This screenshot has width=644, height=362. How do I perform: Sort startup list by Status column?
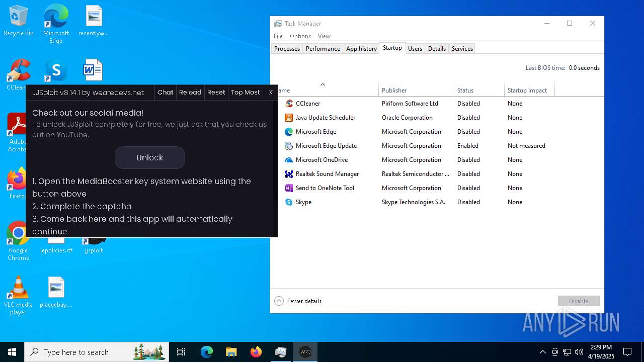479,90
